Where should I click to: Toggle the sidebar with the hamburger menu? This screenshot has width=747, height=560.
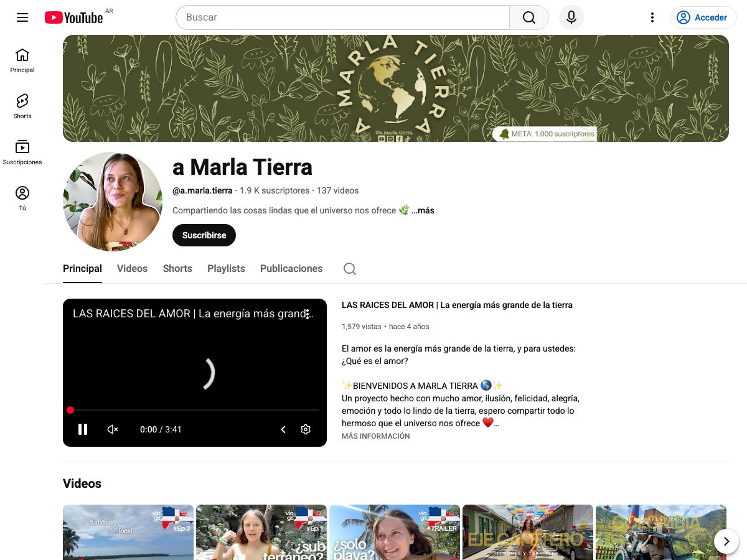[22, 17]
